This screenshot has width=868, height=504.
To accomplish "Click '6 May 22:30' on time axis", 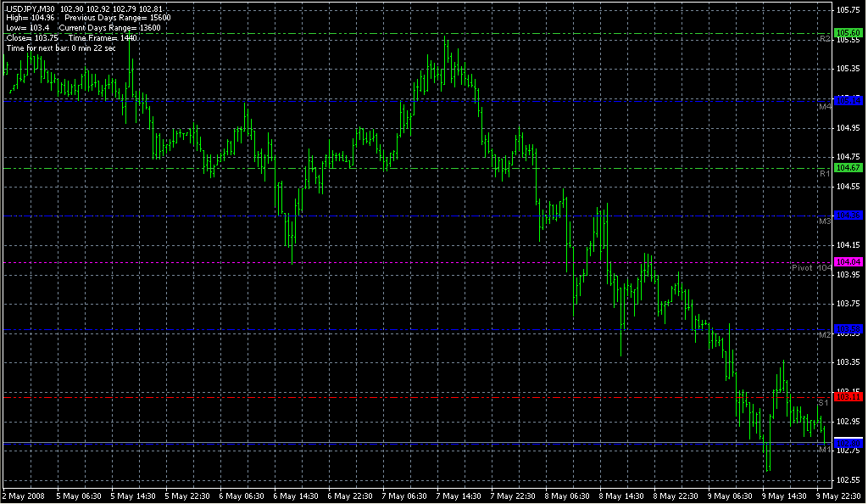I will 350,496.
